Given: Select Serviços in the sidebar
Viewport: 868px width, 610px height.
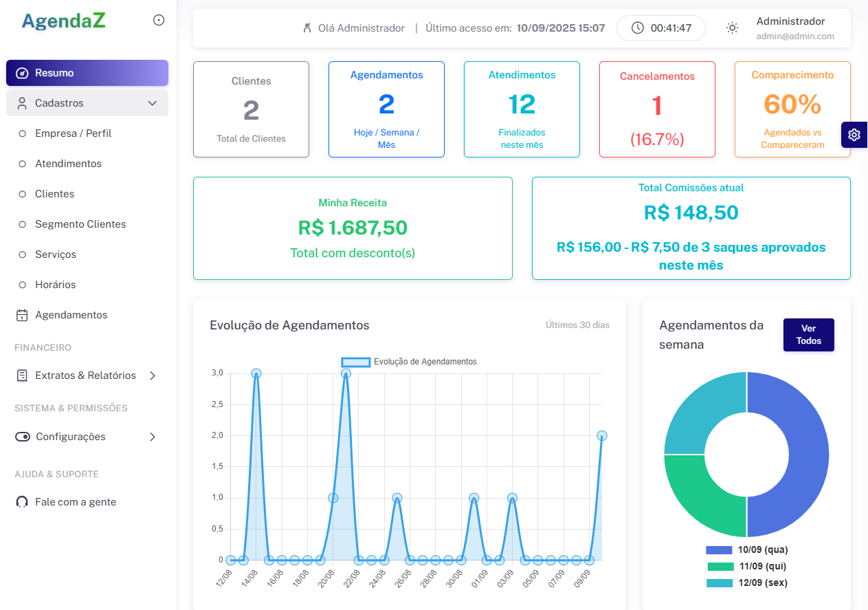Looking at the screenshot, I should (56, 254).
